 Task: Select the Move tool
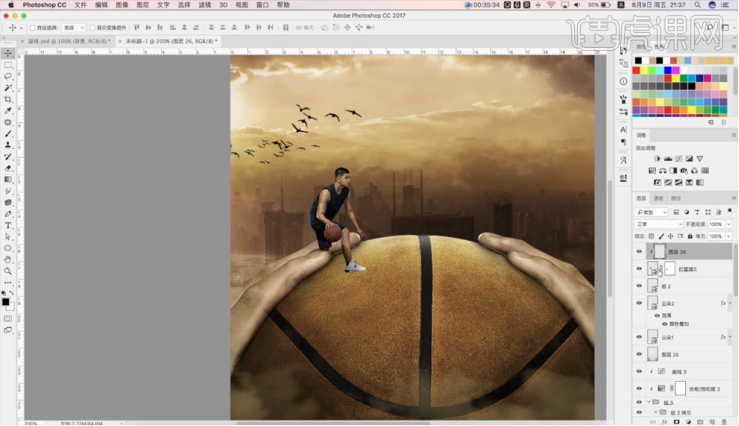point(8,53)
